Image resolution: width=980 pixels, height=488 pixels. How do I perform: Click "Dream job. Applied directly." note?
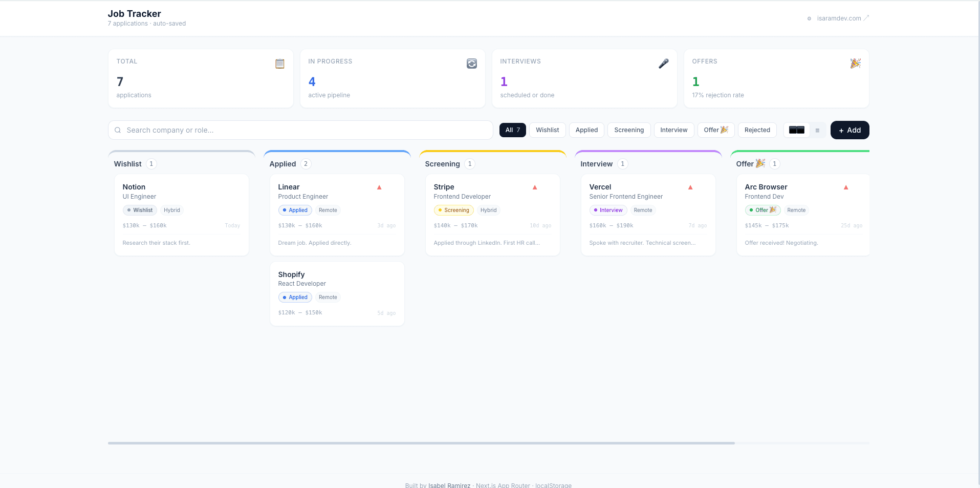[315, 243]
